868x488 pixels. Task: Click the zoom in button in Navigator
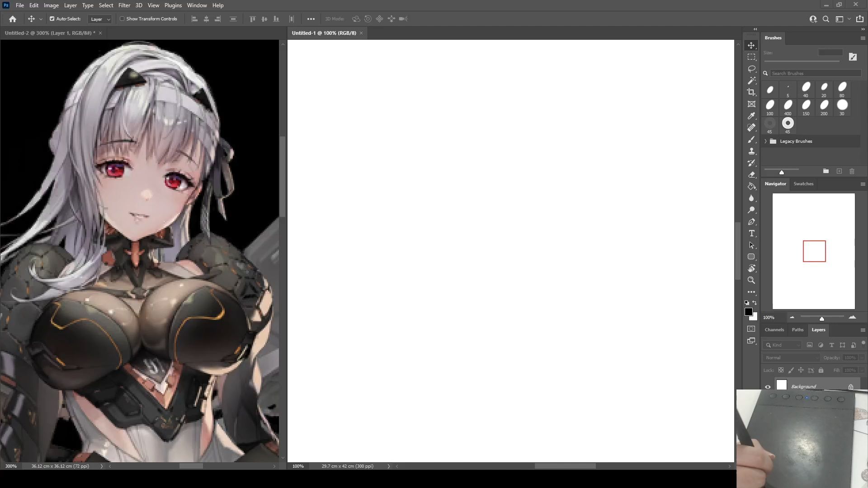click(x=852, y=318)
